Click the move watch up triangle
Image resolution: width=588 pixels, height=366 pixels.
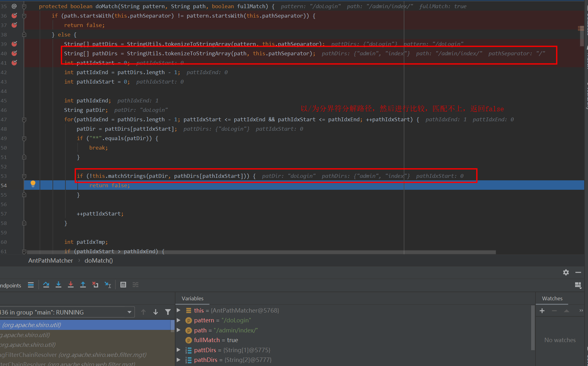567,311
